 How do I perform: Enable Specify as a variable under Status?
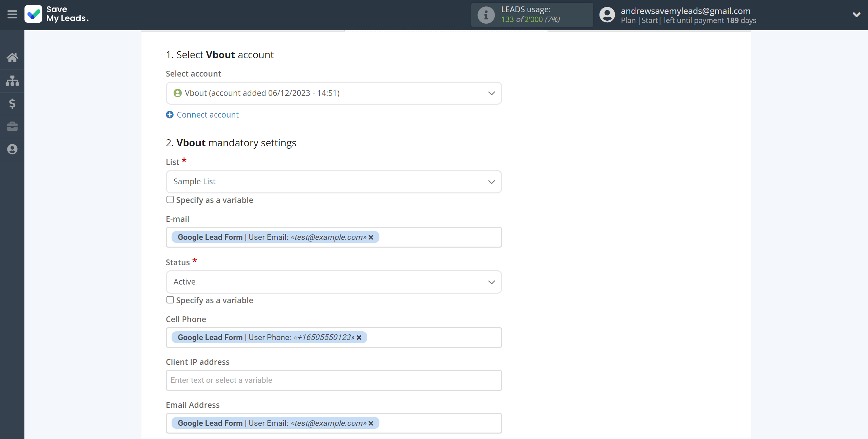tap(170, 300)
